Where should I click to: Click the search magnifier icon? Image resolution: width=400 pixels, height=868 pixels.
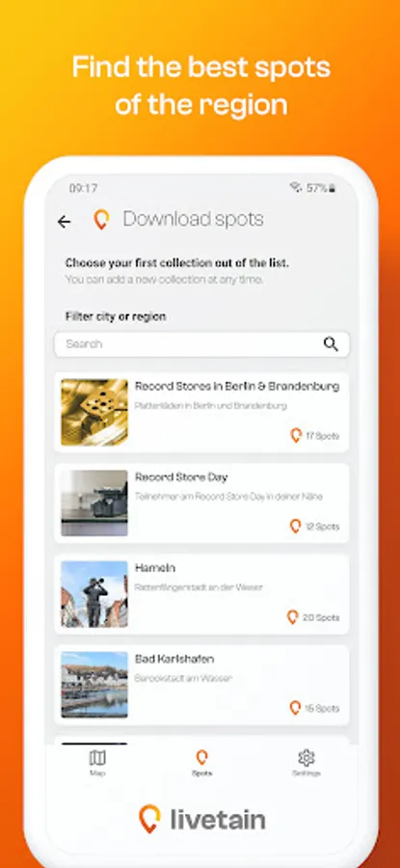click(x=331, y=344)
